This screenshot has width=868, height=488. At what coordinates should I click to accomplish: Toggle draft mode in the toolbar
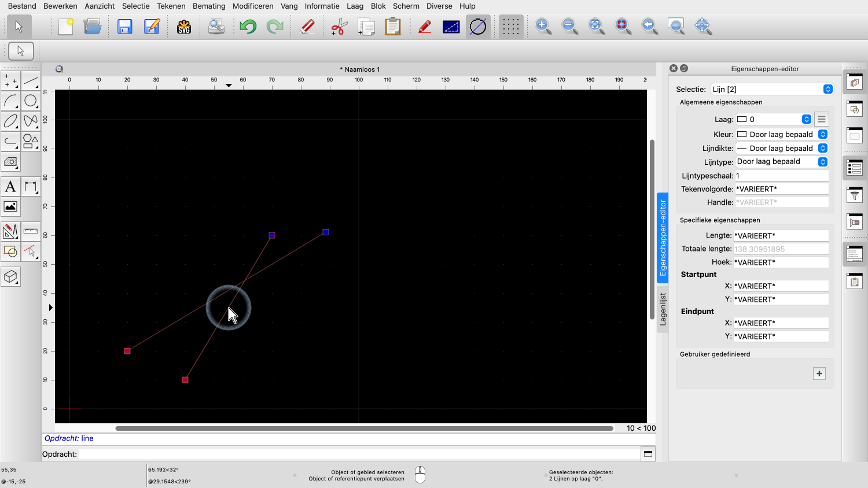451,27
